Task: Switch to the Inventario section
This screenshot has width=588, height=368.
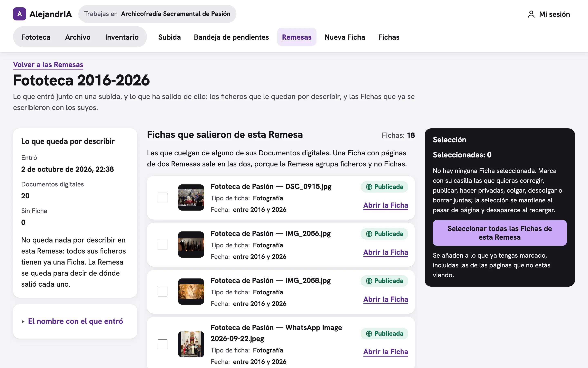Action: pos(122,37)
